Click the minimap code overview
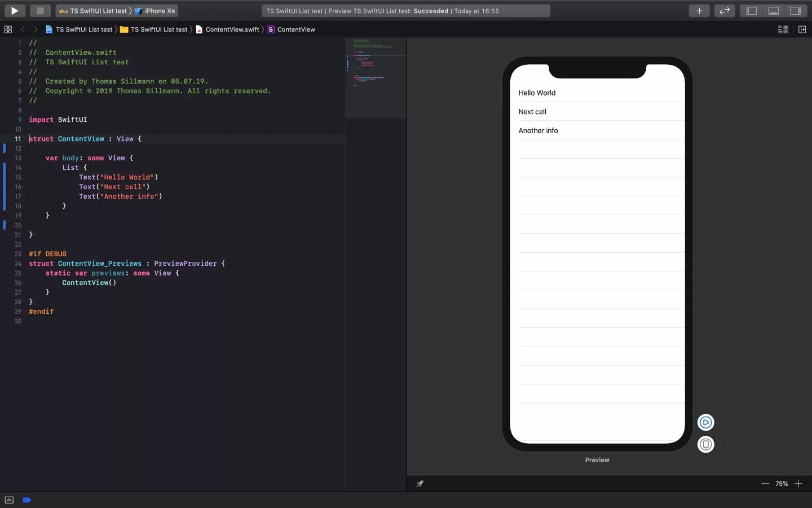This screenshot has width=812, height=508. click(x=376, y=78)
